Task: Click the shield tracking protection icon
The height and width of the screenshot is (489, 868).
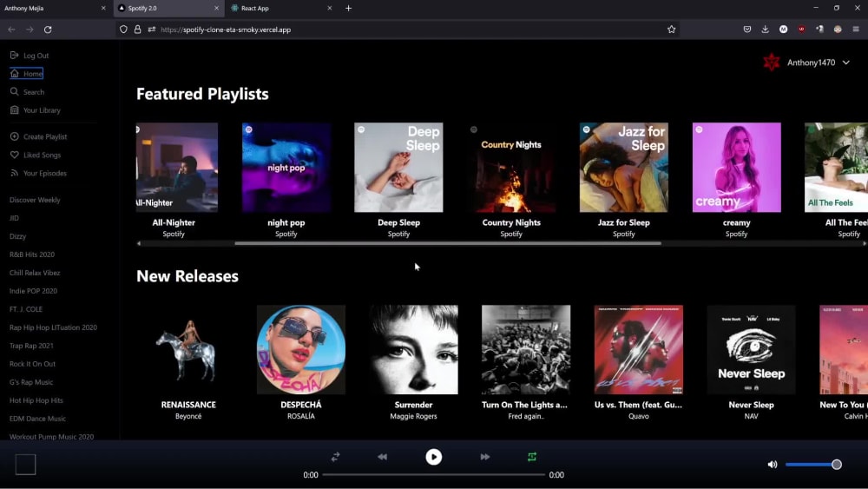Action: pyautogui.click(x=123, y=30)
